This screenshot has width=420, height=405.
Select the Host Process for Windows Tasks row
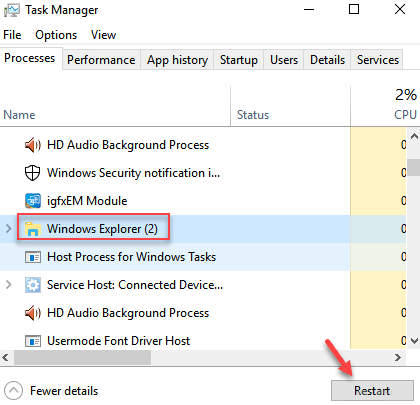[203, 257]
